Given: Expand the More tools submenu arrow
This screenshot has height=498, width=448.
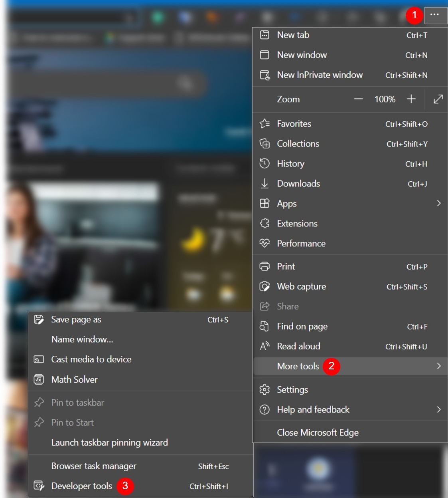Looking at the screenshot, I should (439, 366).
